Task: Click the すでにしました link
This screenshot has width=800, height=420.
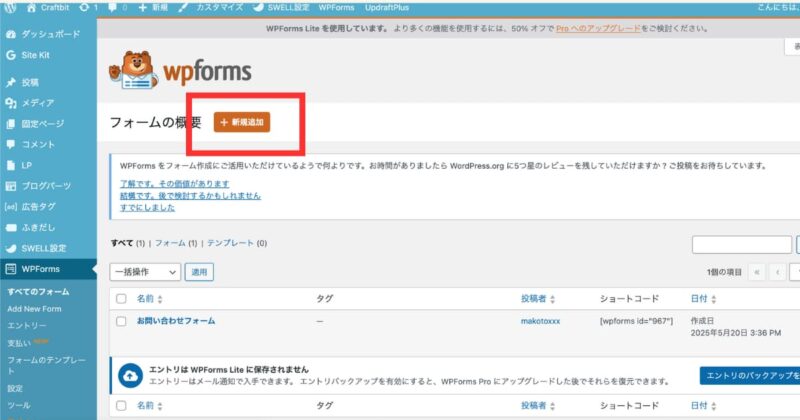Action: [x=147, y=208]
